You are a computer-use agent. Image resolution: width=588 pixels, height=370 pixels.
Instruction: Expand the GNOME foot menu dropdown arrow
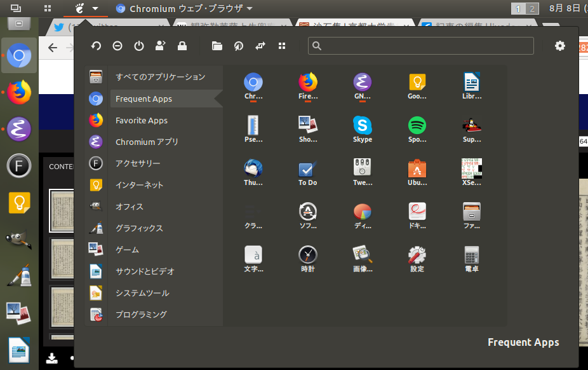pos(95,8)
